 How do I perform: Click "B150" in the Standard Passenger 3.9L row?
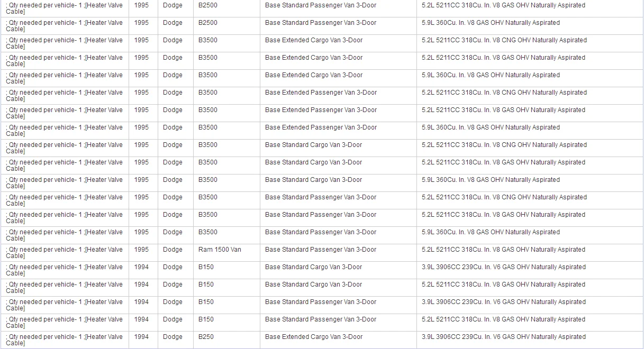(206, 302)
